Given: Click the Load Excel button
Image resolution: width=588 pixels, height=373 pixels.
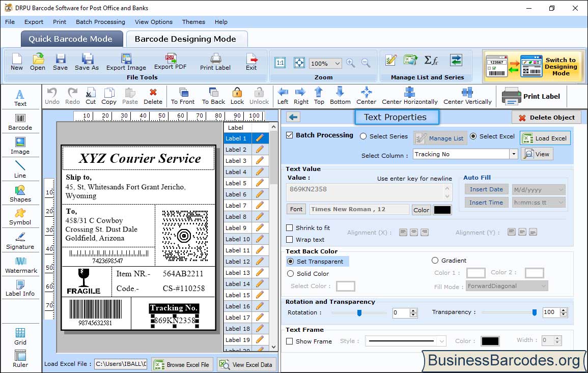Looking at the screenshot, I should click(545, 138).
